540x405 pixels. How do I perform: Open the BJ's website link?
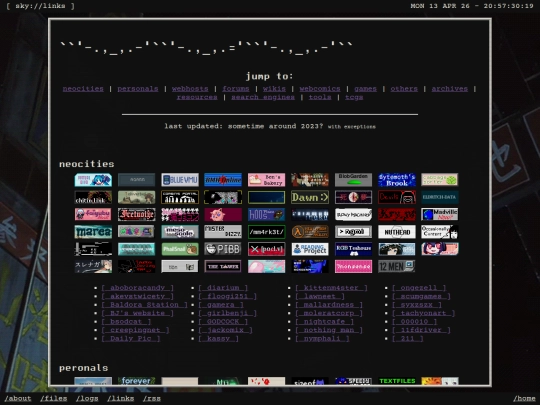137,313
